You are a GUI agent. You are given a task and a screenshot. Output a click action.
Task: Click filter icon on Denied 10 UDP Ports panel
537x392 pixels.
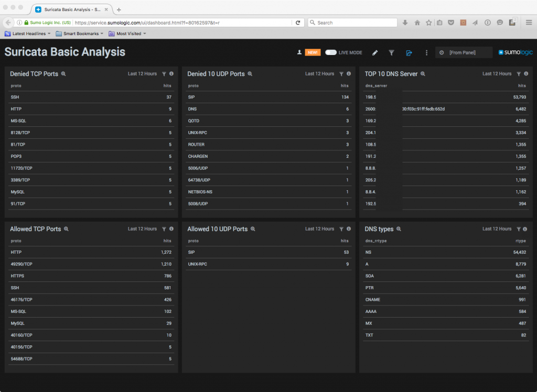point(341,74)
